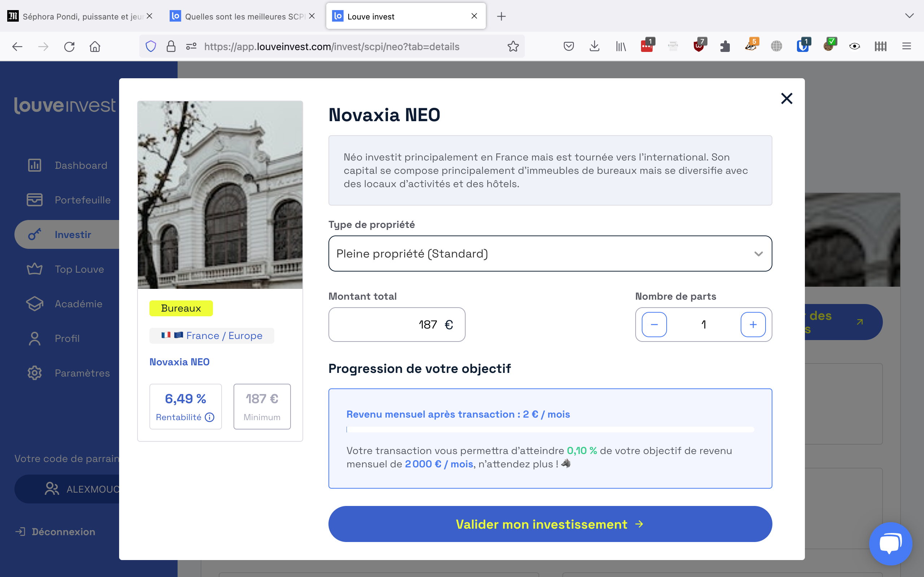Click Valider mon investissement button
924x577 pixels.
click(550, 524)
